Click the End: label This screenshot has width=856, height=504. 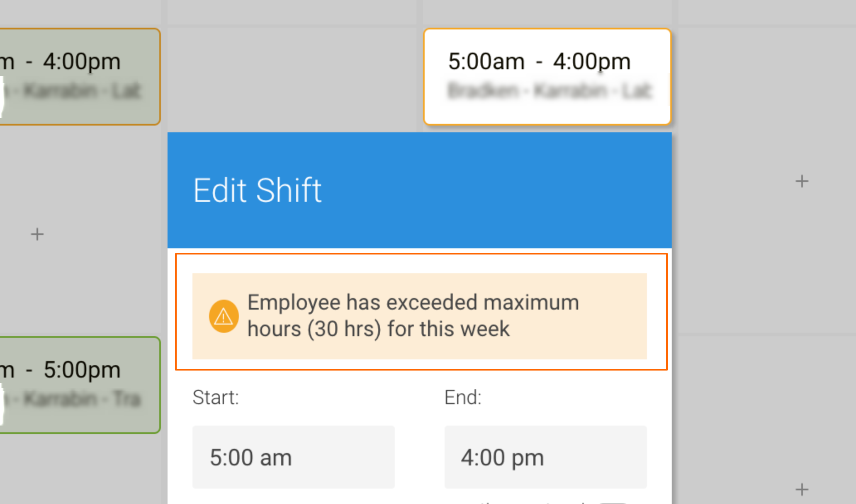click(x=463, y=397)
